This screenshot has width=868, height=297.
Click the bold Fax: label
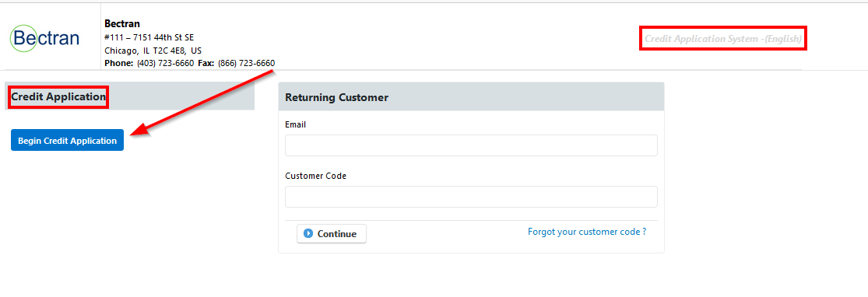point(206,64)
